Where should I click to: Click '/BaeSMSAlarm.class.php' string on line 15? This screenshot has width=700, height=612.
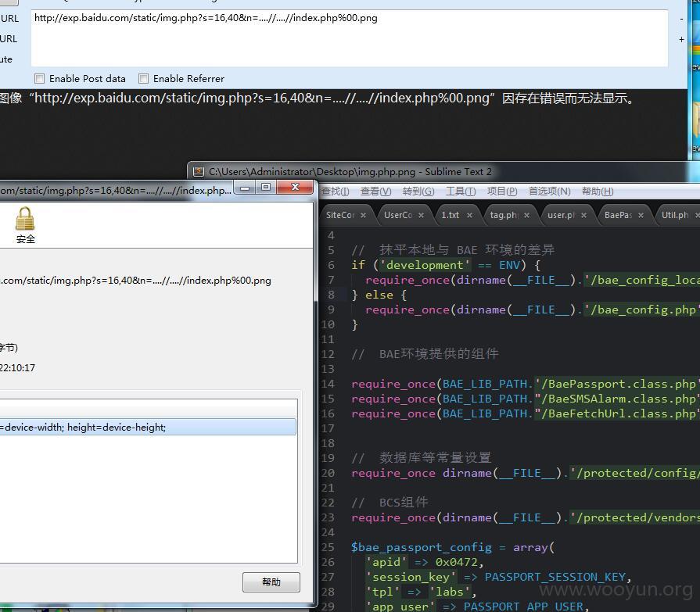(616, 399)
